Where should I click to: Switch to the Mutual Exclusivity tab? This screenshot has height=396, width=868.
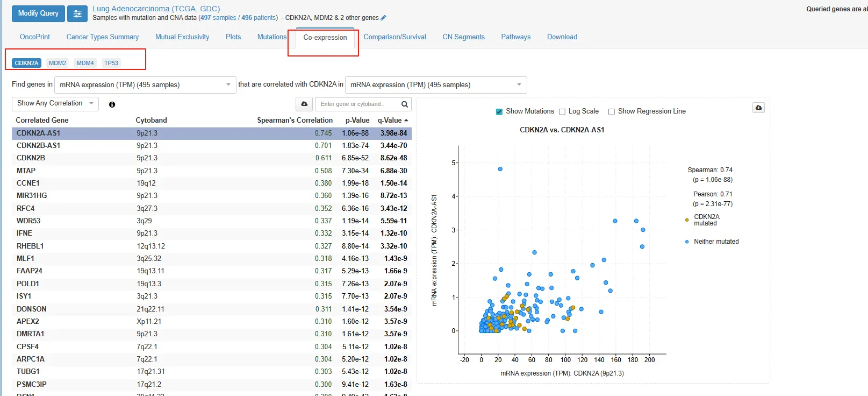[182, 37]
